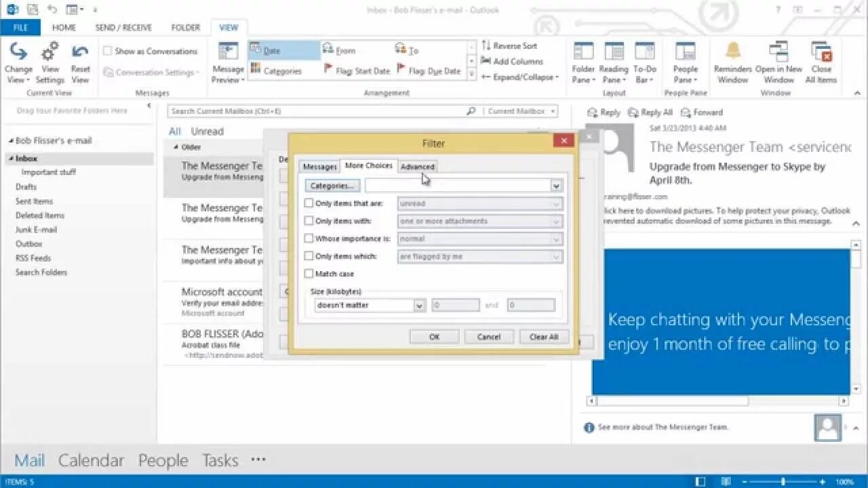This screenshot has width=868, height=488.
Task: Switch to the FOLDER ribbon tab
Action: pyautogui.click(x=185, y=28)
